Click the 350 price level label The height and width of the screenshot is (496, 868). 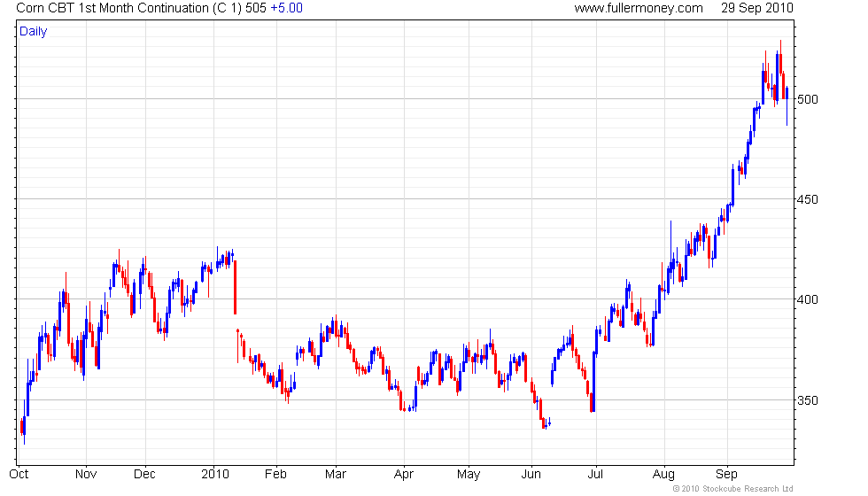[x=807, y=400]
